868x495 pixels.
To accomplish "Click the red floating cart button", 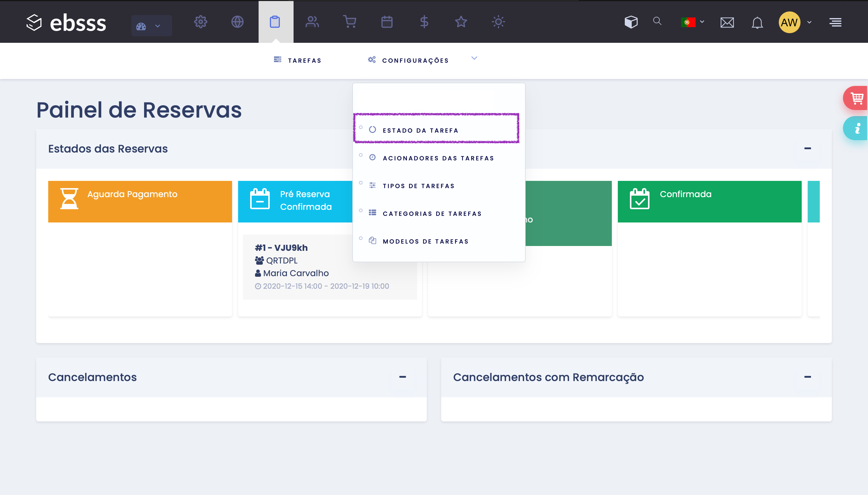I will [x=856, y=98].
